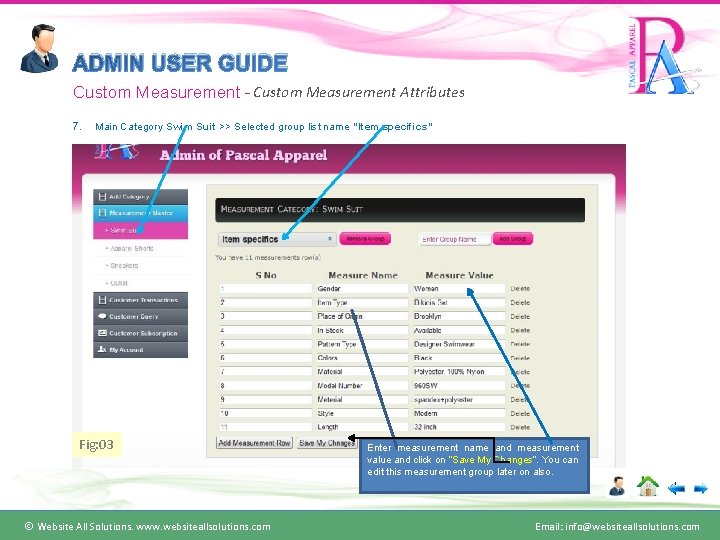Viewport: 720px width, 540px height.
Task: Click the Measure Value column header
Action: [x=459, y=275]
